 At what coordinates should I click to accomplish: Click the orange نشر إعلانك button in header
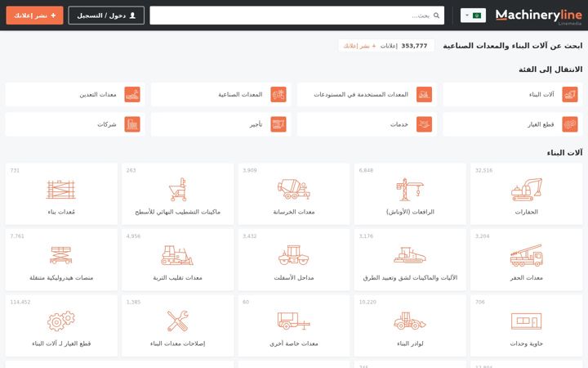click(x=34, y=16)
